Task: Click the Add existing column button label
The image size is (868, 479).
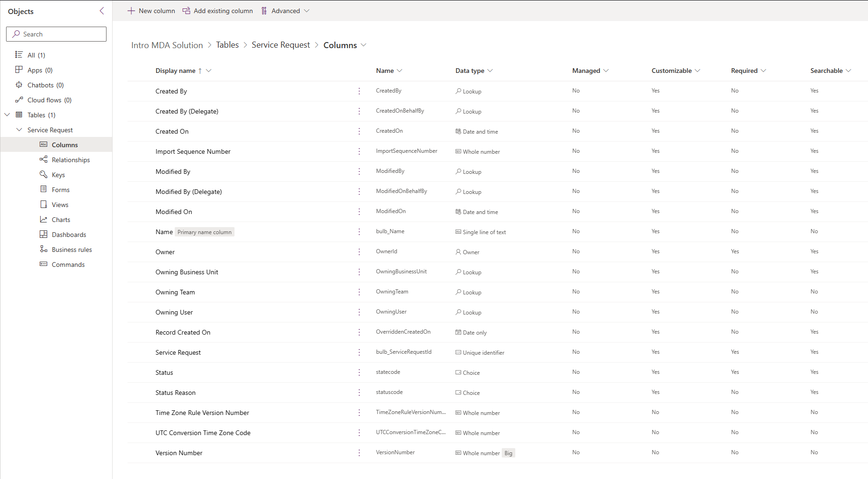Action: click(223, 11)
